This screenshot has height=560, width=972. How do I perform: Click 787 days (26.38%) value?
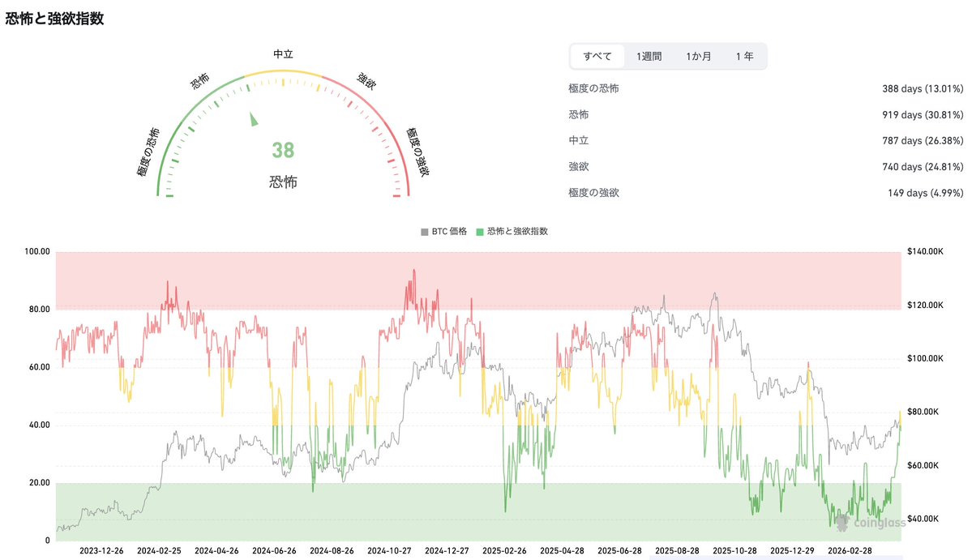pyautogui.click(x=923, y=141)
